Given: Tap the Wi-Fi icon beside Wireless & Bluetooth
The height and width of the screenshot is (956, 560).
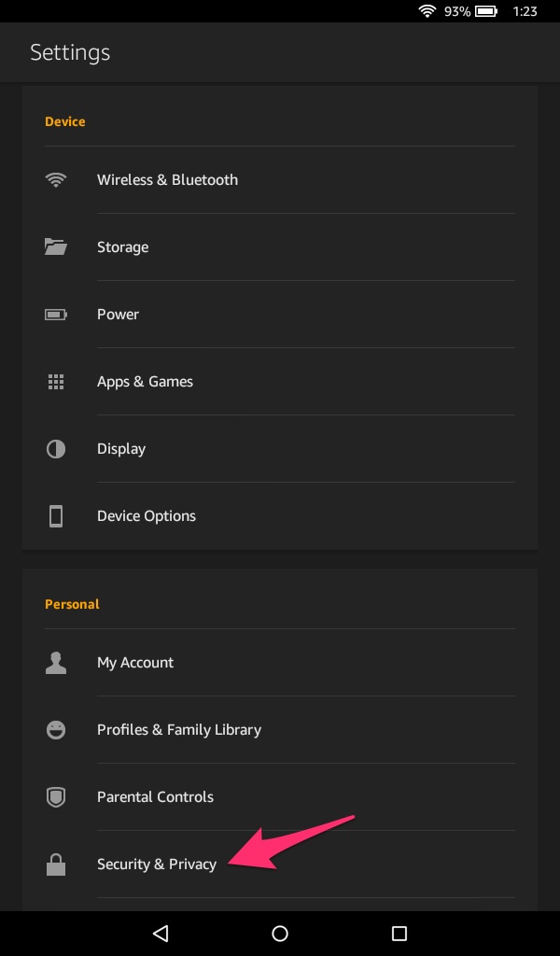Looking at the screenshot, I should click(x=56, y=180).
